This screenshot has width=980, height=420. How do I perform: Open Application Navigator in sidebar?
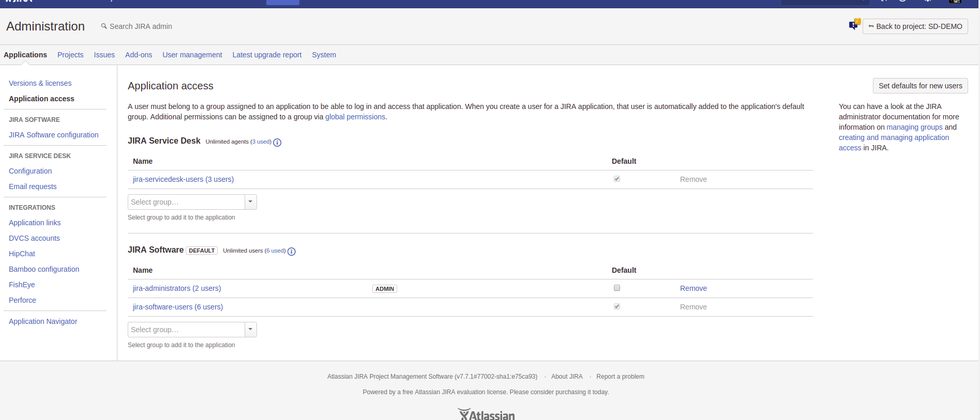[43, 321]
